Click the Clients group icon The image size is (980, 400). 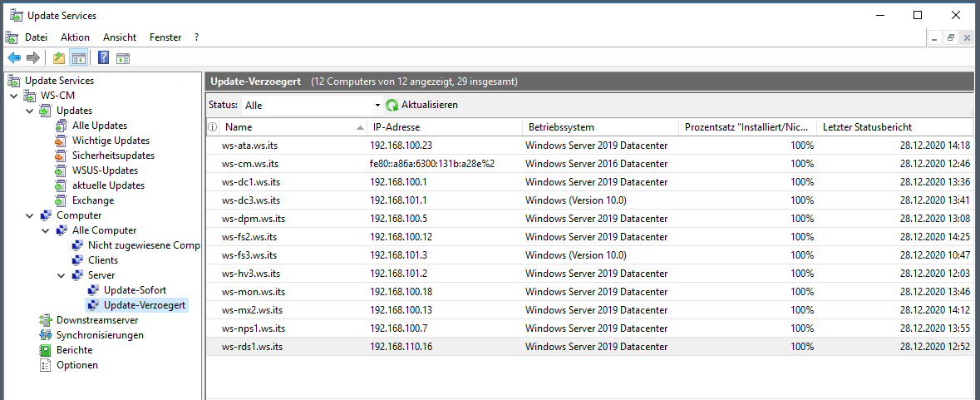(76, 260)
